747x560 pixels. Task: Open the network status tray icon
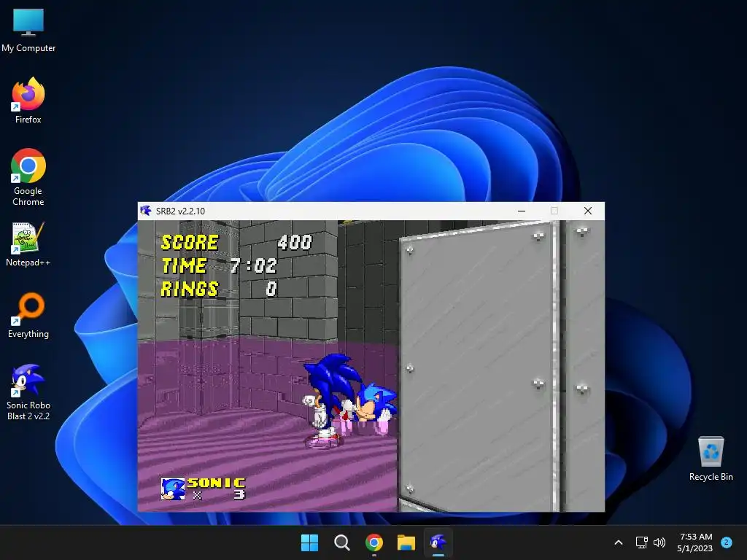click(x=642, y=542)
